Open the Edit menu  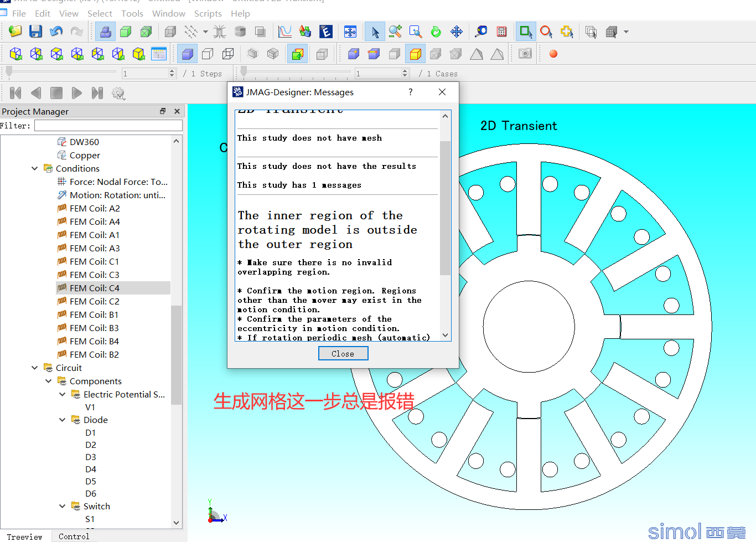pos(43,13)
